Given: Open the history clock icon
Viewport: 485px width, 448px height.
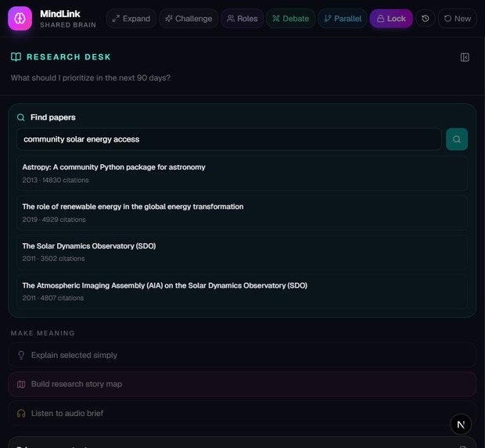Looking at the screenshot, I should point(426,19).
